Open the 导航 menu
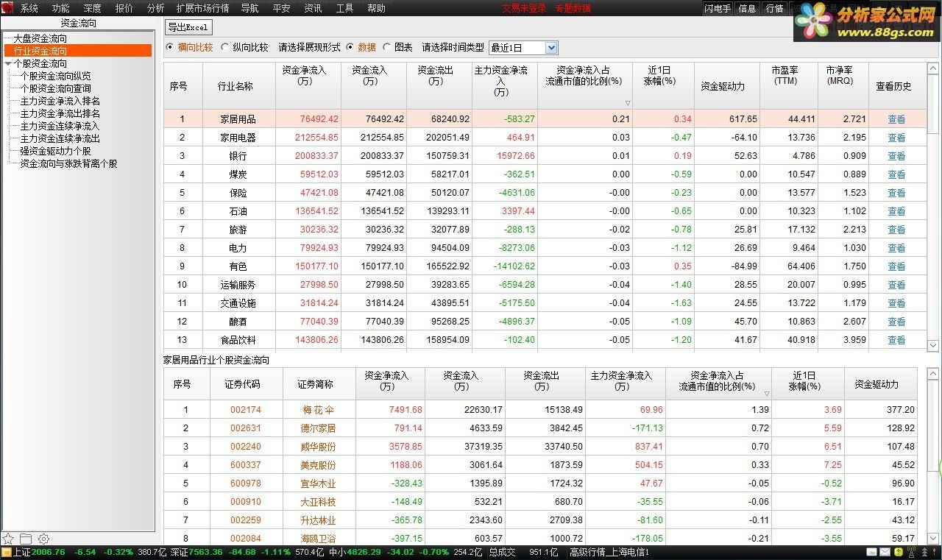942x560 pixels. coord(249,9)
